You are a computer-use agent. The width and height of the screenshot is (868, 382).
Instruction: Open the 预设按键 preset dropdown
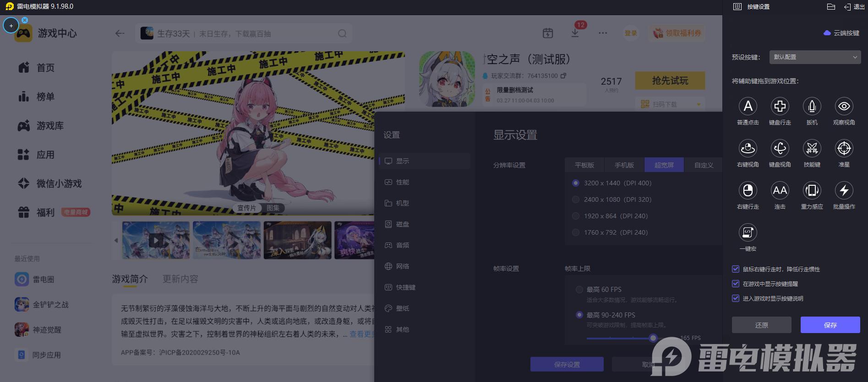815,57
